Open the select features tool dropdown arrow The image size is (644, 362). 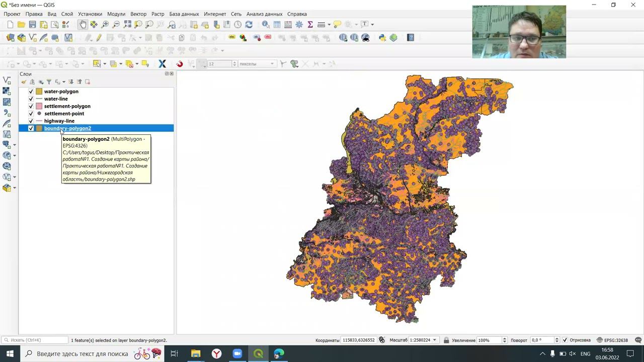[x=105, y=64]
